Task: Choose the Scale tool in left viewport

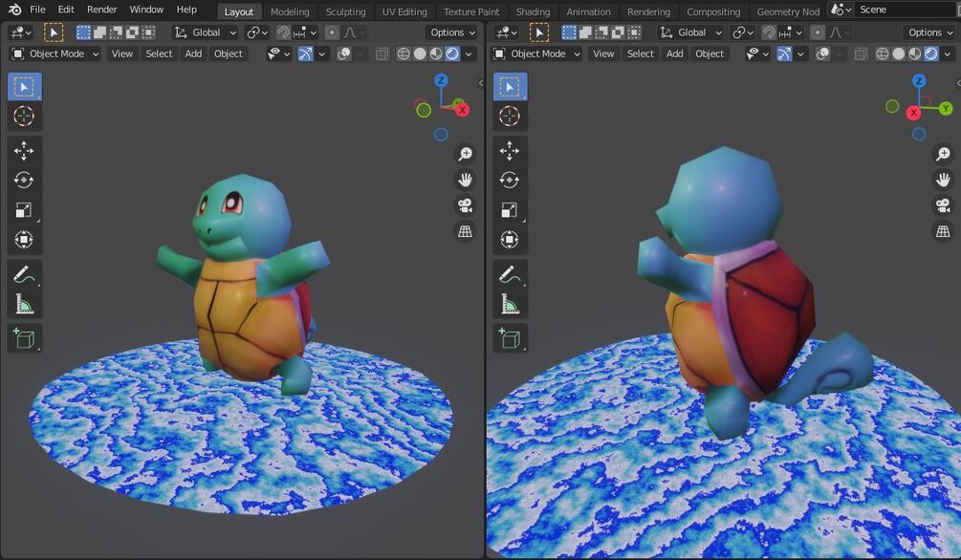Action: (x=25, y=209)
